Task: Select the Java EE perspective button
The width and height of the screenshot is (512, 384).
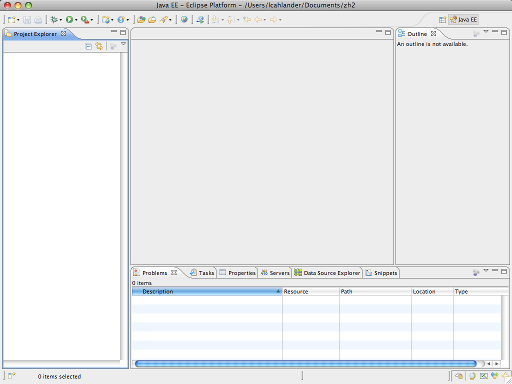Action: [x=463, y=20]
